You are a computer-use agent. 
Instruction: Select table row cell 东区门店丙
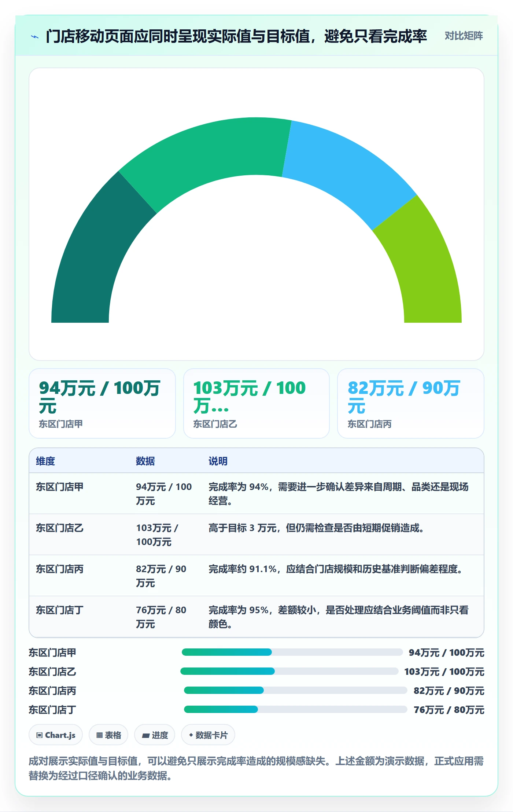click(60, 569)
